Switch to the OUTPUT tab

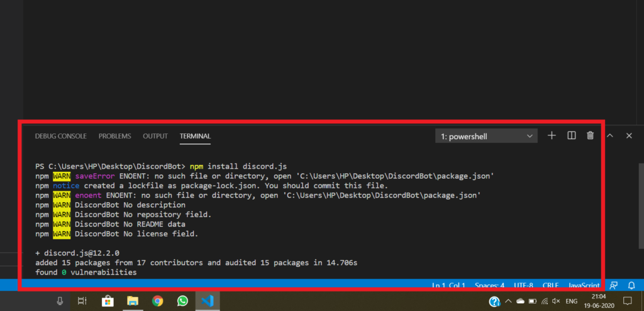(x=155, y=136)
